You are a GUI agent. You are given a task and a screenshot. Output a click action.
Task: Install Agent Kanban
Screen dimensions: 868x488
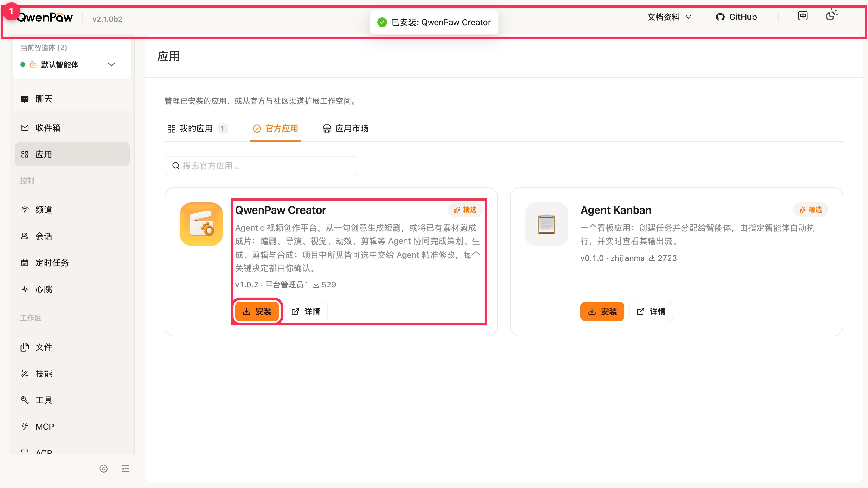(602, 311)
